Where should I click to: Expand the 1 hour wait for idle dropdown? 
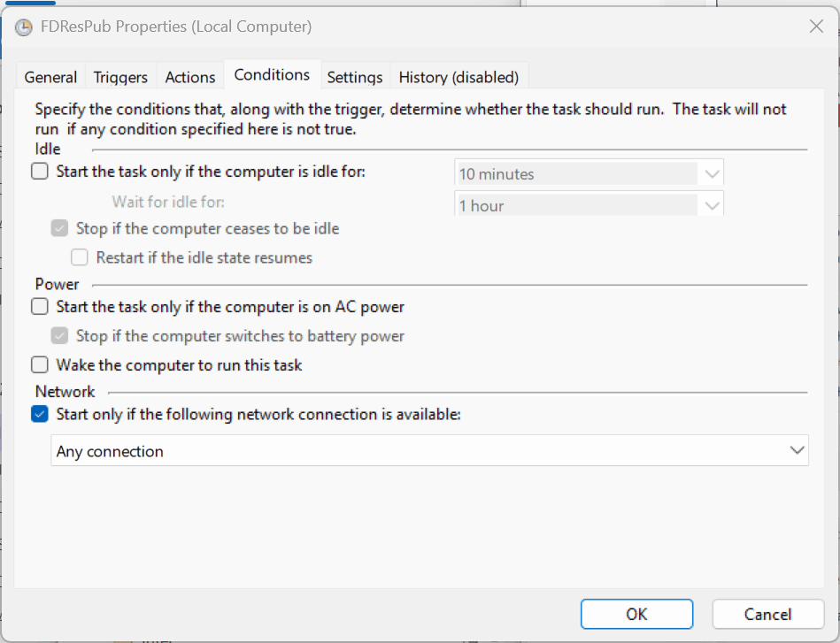point(589,204)
